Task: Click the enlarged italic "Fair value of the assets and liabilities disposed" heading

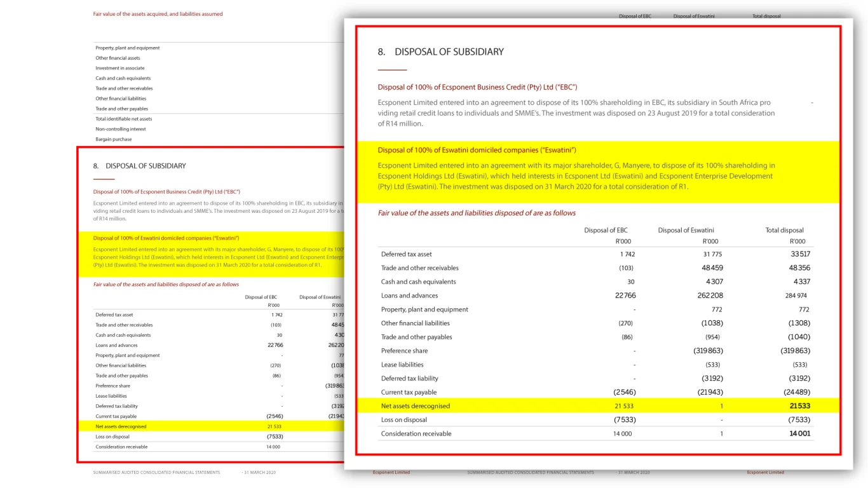Action: coord(477,213)
